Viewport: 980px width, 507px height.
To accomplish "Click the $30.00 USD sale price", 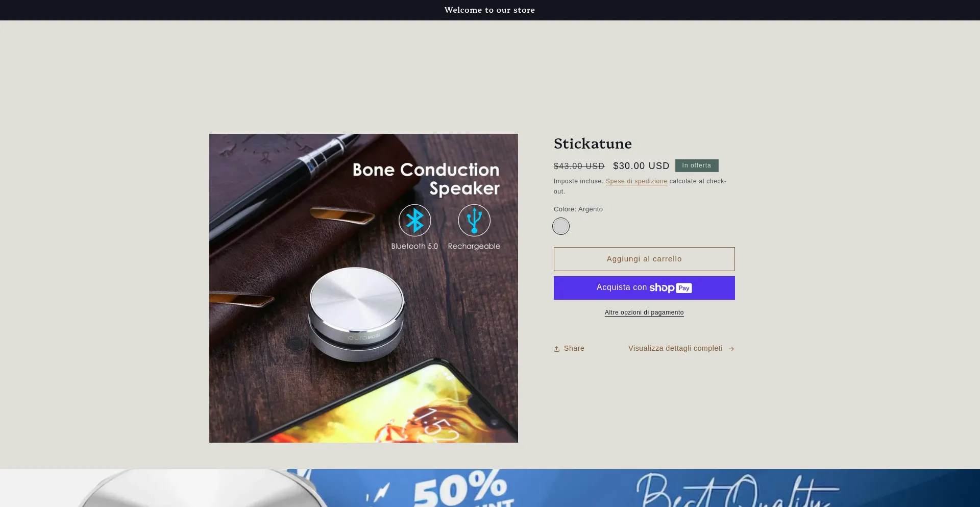I will click(x=641, y=166).
